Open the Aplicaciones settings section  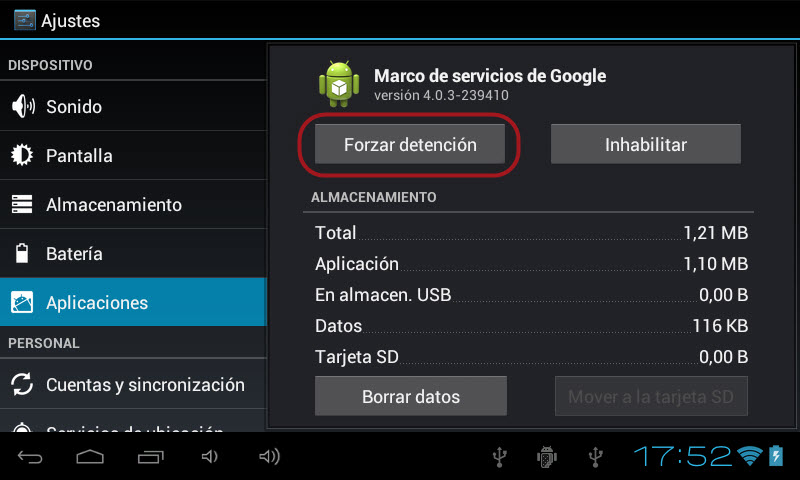(133, 302)
